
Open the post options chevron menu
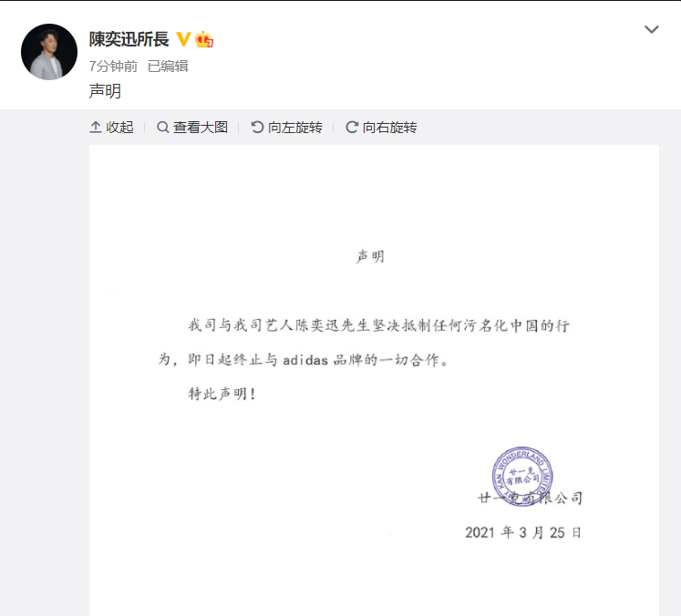pos(652,29)
